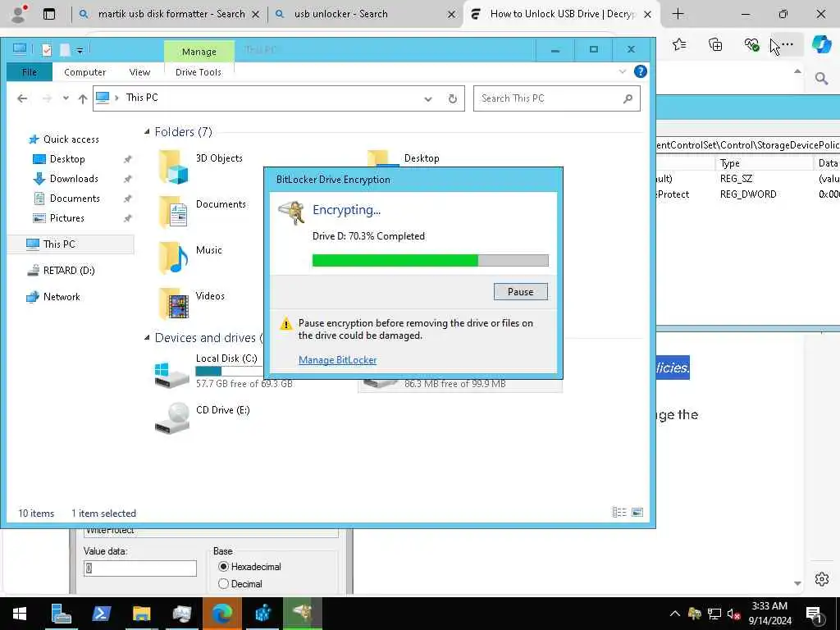Select the Documents folder icon
840x630 pixels.
coord(174,212)
